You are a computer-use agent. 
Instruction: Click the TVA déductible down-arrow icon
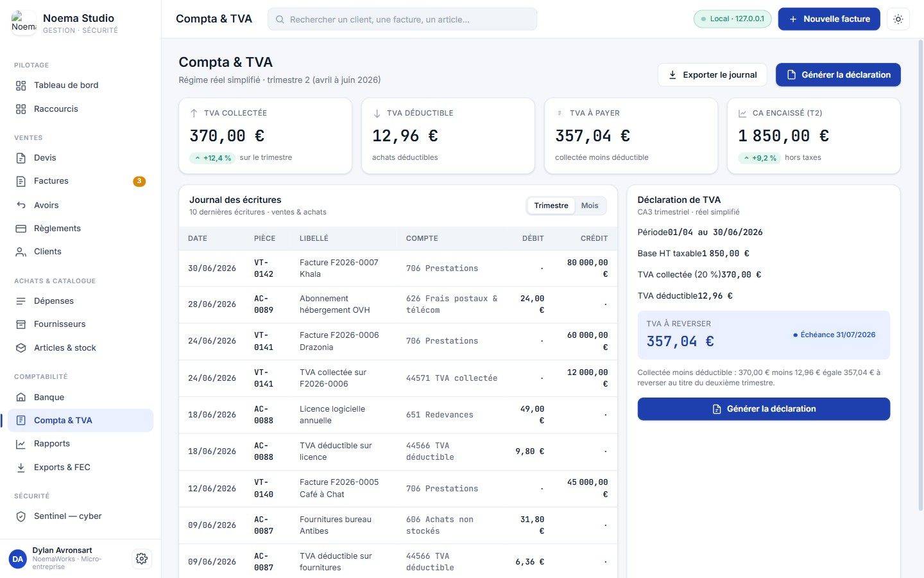[x=377, y=113]
